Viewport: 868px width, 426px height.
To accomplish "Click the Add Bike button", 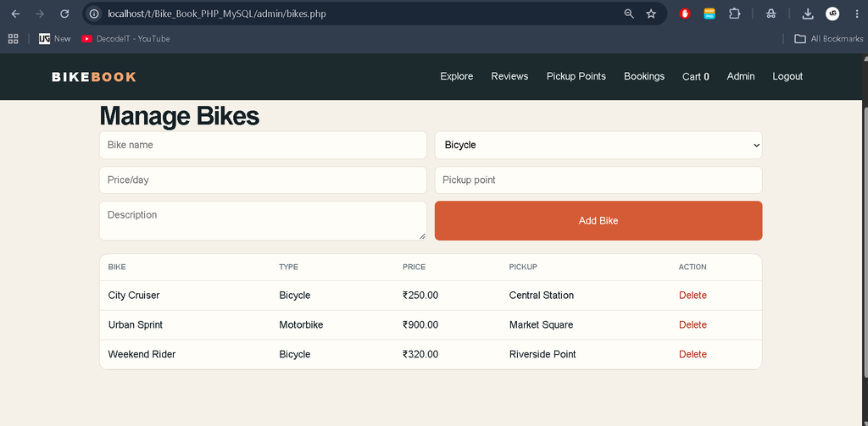I will tap(598, 221).
